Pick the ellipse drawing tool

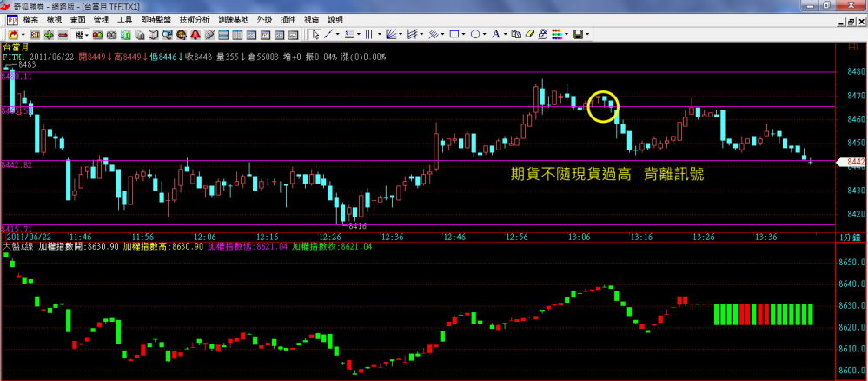(x=476, y=34)
